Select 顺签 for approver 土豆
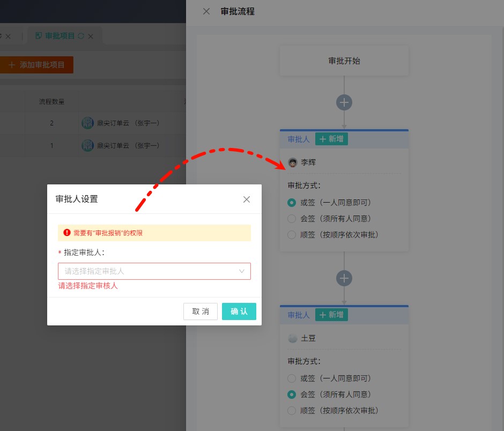The height and width of the screenshot is (431, 504). click(292, 411)
